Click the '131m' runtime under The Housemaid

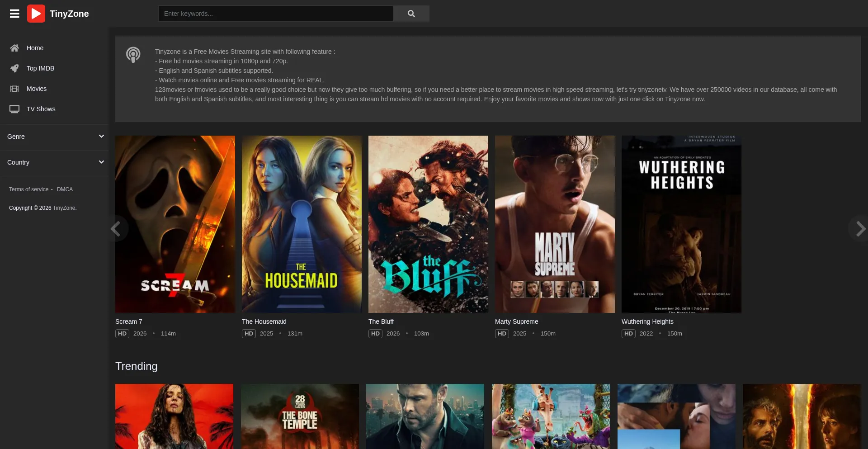pyautogui.click(x=295, y=334)
